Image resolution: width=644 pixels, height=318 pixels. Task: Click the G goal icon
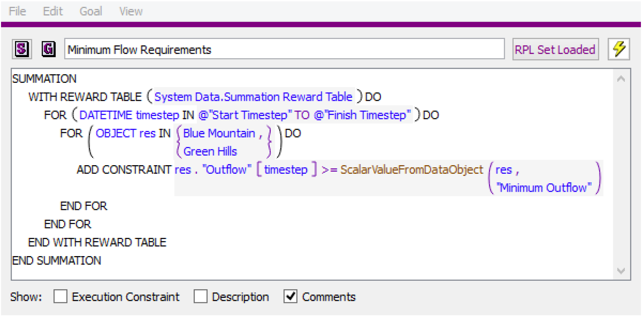[49, 49]
